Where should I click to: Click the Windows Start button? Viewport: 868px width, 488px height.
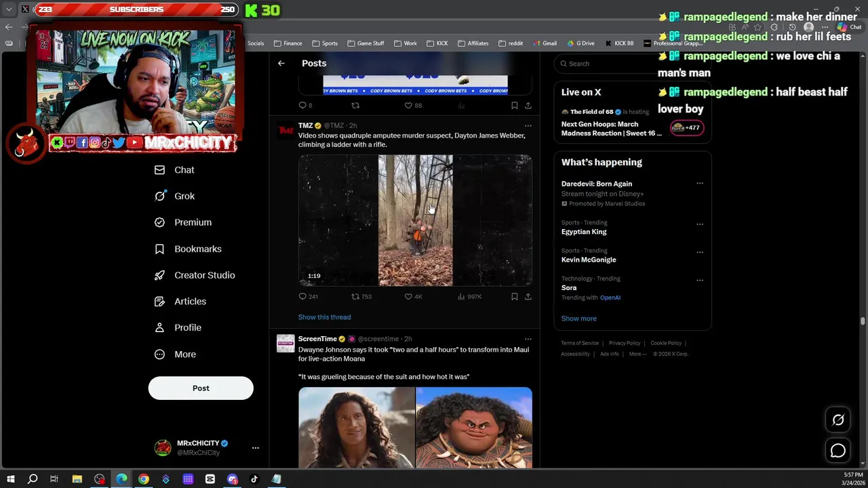click(10, 479)
